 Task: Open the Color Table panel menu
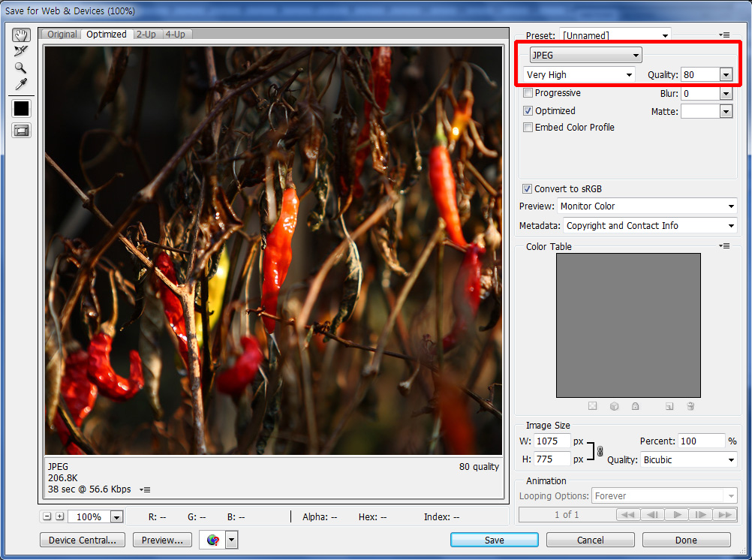723,246
